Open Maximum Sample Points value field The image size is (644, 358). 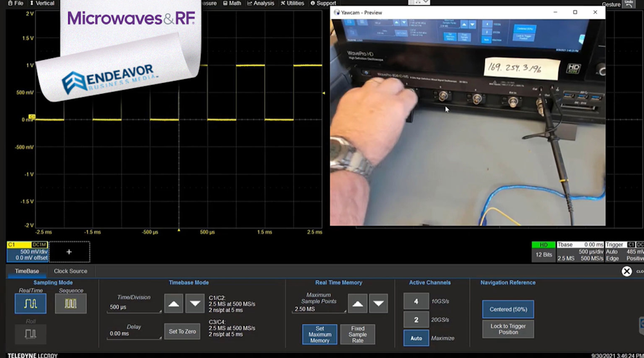click(317, 309)
